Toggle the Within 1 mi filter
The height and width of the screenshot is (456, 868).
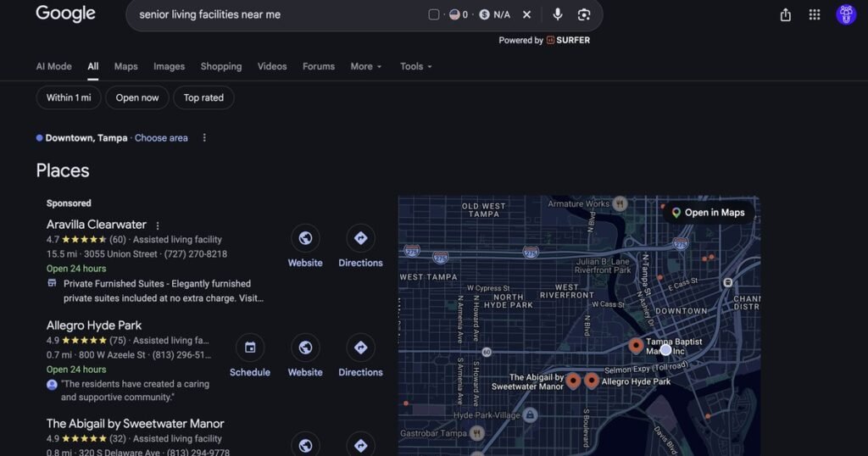(69, 98)
